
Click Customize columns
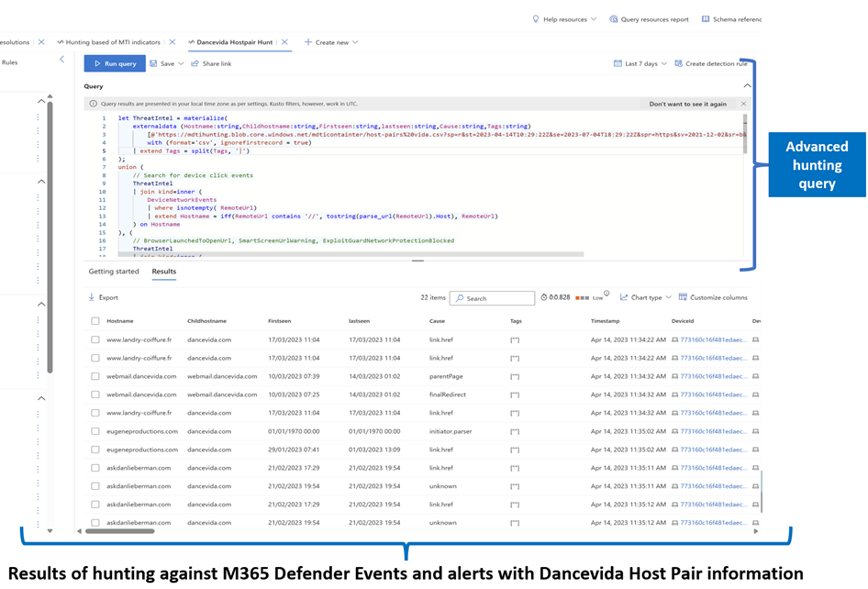(x=713, y=297)
